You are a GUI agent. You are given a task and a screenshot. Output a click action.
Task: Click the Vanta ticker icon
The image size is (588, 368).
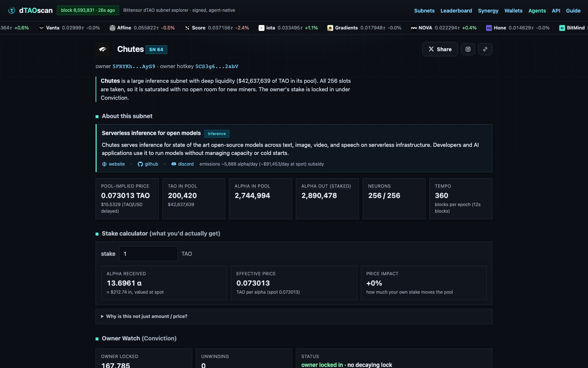pyautogui.click(x=42, y=28)
